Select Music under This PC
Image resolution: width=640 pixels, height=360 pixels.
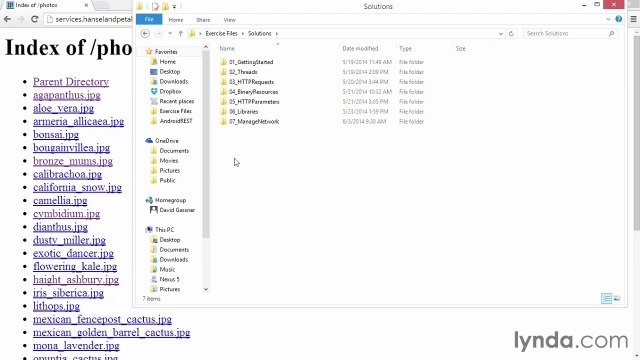167,269
